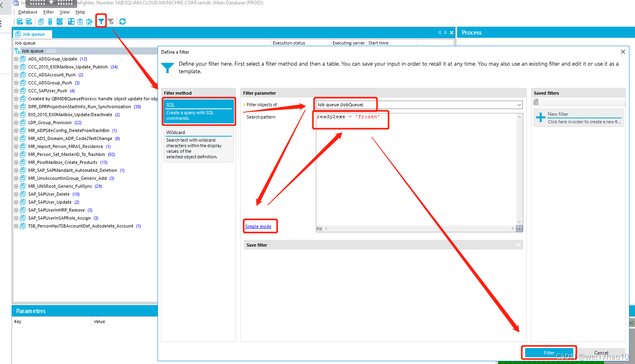635x364 pixels.
Task: Click the tab scroll left arrow
Action: (440, 33)
